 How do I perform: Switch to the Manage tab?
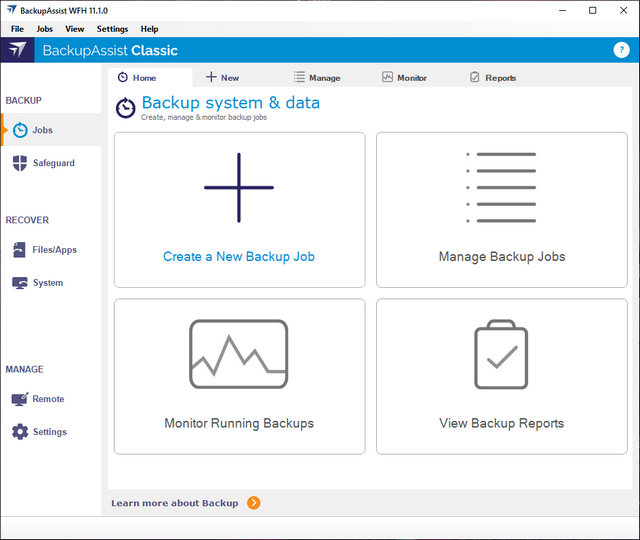[x=317, y=77]
